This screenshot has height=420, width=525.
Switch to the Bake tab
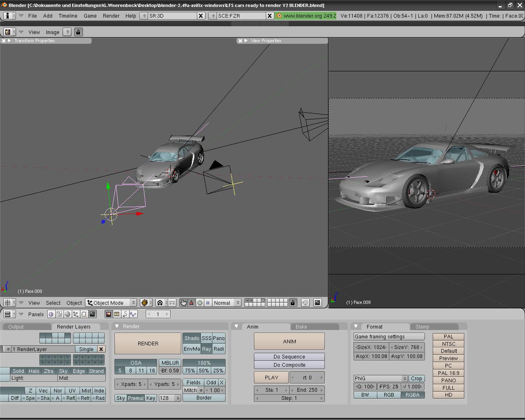(x=301, y=326)
